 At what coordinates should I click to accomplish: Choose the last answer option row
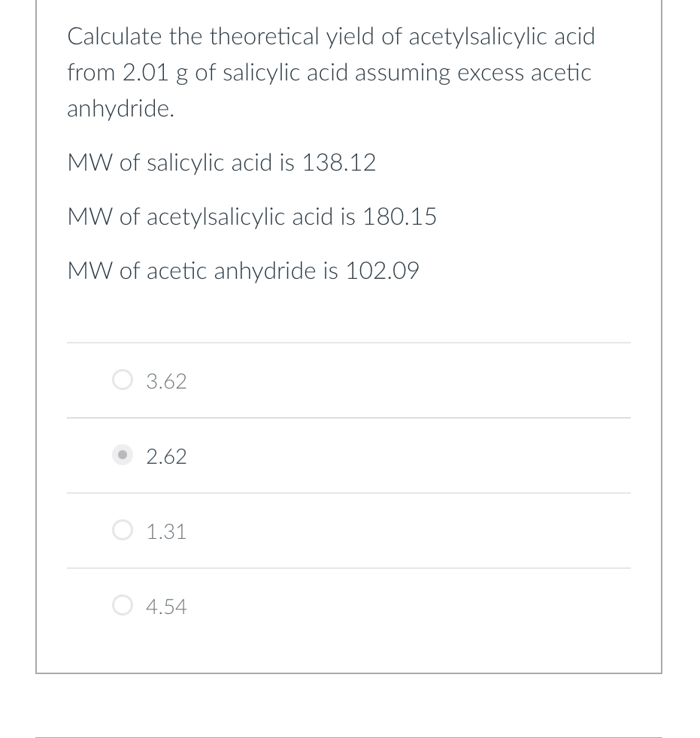tap(348, 606)
